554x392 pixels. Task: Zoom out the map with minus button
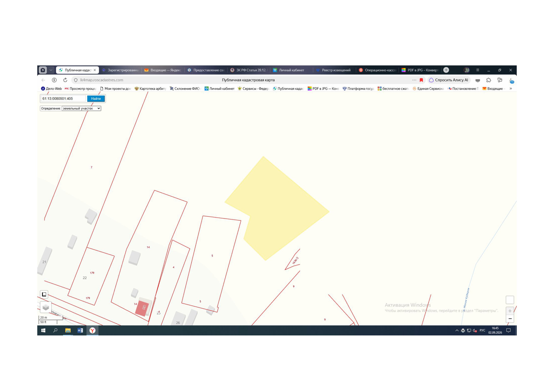[510, 319]
